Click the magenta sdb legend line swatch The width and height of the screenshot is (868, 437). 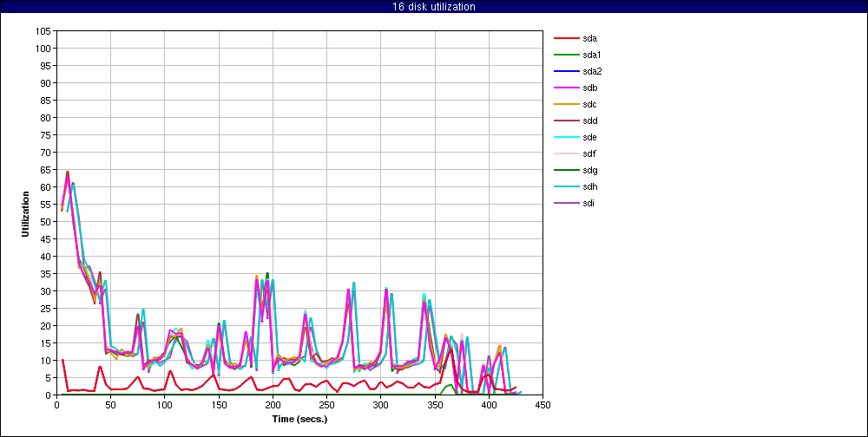(x=565, y=88)
